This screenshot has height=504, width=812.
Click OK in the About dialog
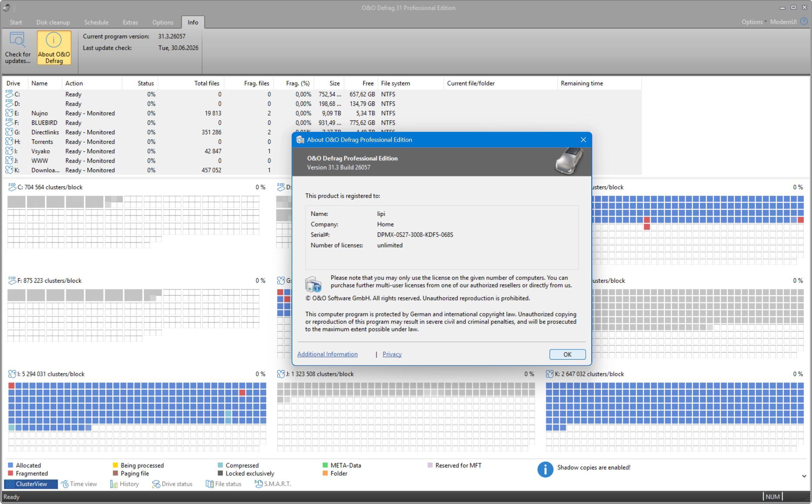click(x=567, y=354)
